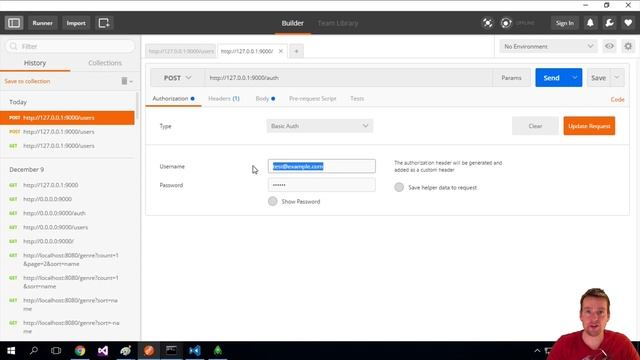Toggle Save helper data to request

399,187
